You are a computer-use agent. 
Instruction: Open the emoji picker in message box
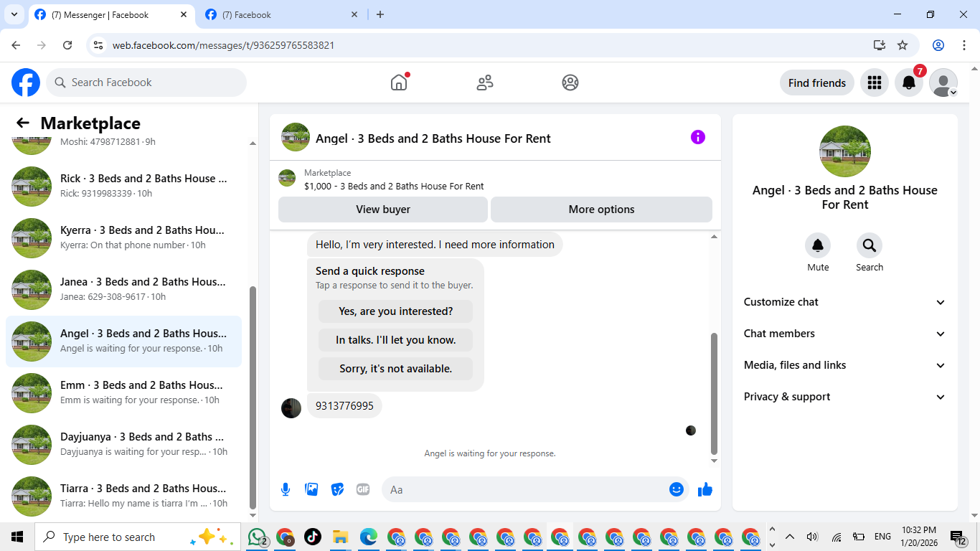pyautogui.click(x=676, y=489)
